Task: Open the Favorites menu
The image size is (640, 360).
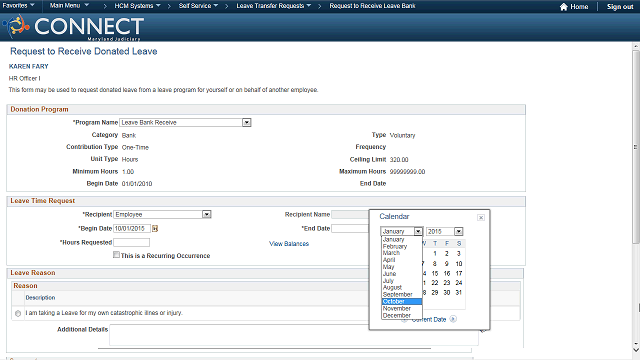Action: [18, 6]
